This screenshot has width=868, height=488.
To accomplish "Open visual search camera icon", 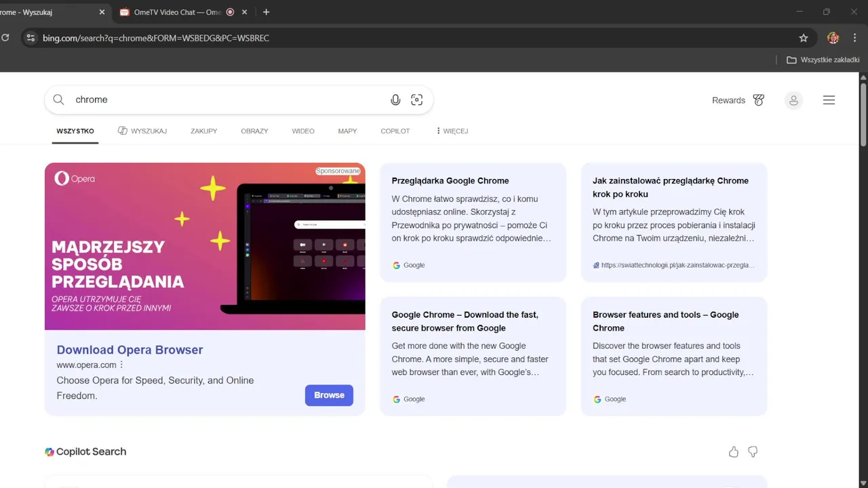I will tap(417, 100).
